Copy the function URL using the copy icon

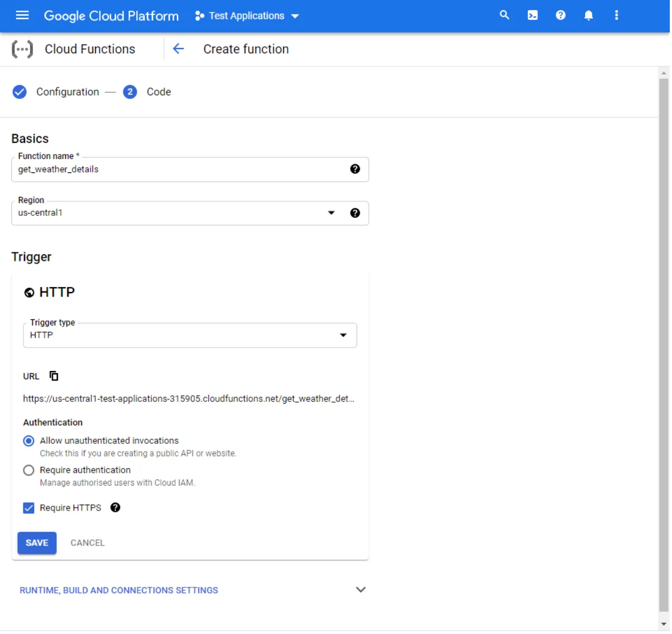click(x=54, y=376)
